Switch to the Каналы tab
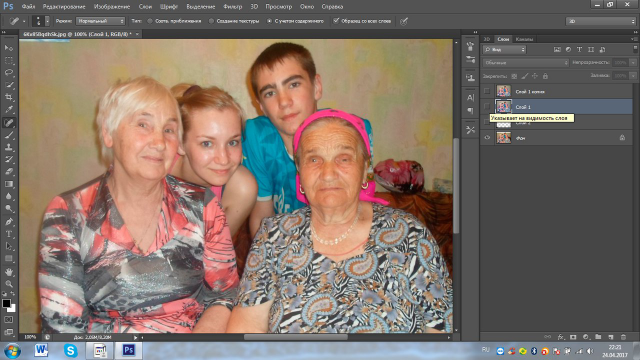The width and height of the screenshot is (640, 360). click(524, 39)
